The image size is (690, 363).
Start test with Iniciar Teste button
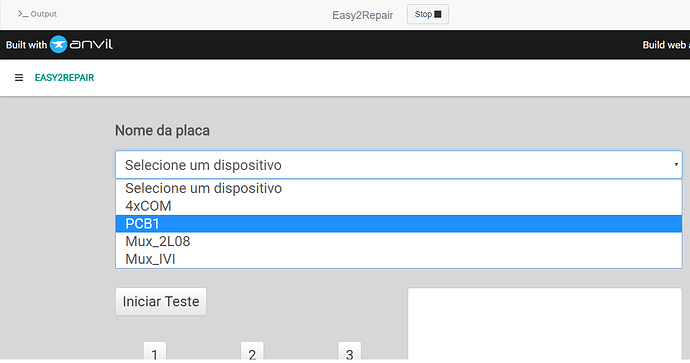(x=161, y=301)
